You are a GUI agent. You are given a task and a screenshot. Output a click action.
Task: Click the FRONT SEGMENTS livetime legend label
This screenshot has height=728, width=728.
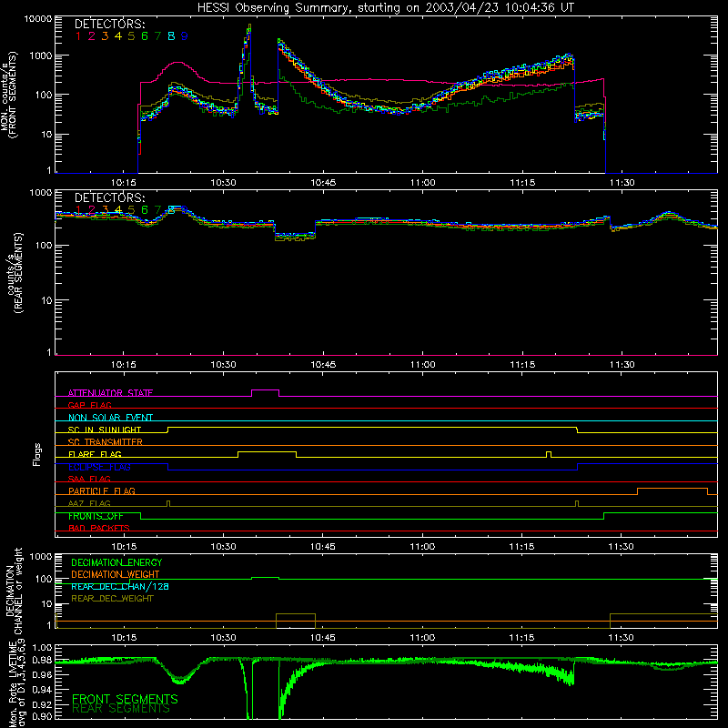[x=125, y=699]
